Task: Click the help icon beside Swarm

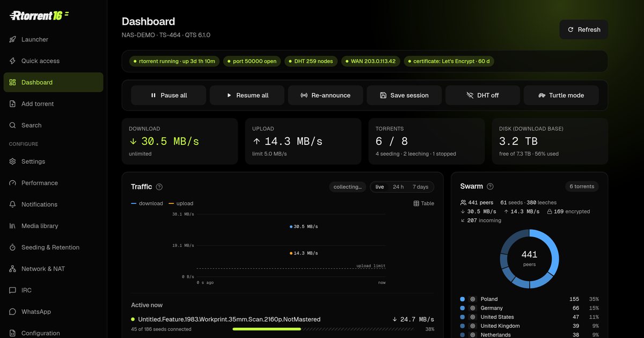Action: point(490,187)
